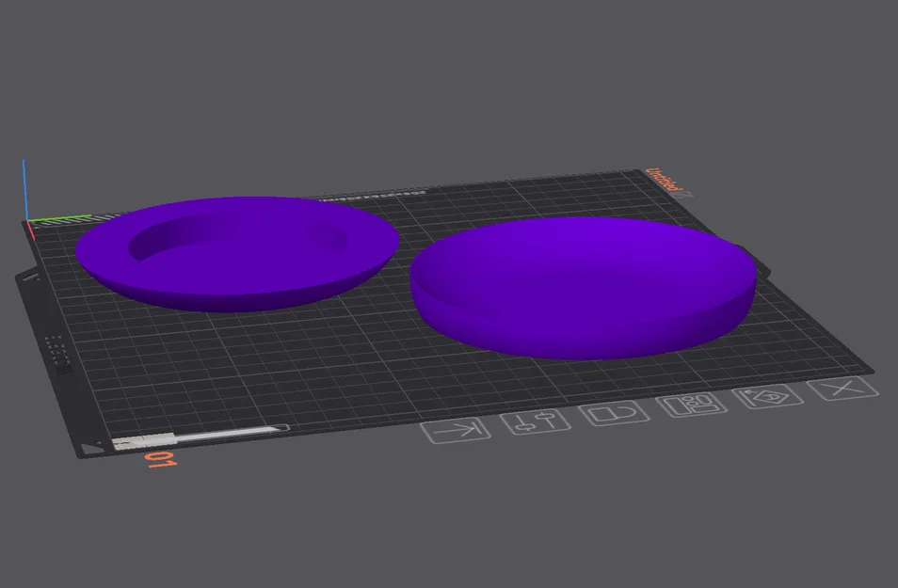Click the arrow-to-bar plate icon
The width and height of the screenshot is (898, 588).
(x=456, y=431)
